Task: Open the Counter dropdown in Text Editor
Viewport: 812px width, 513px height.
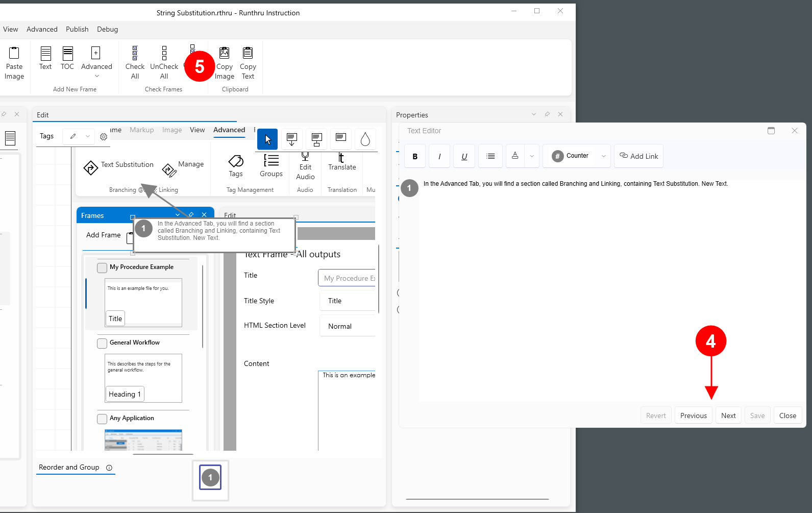Action: [604, 156]
